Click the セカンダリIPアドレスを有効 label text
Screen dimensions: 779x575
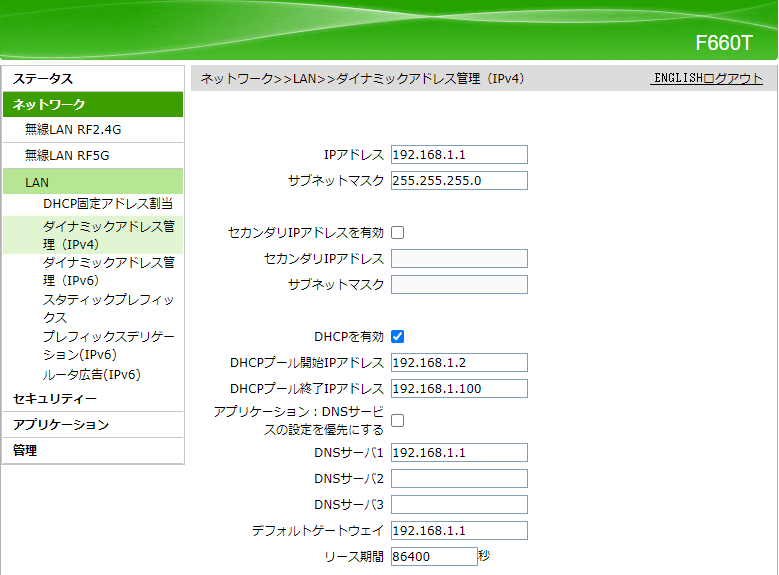(306, 233)
